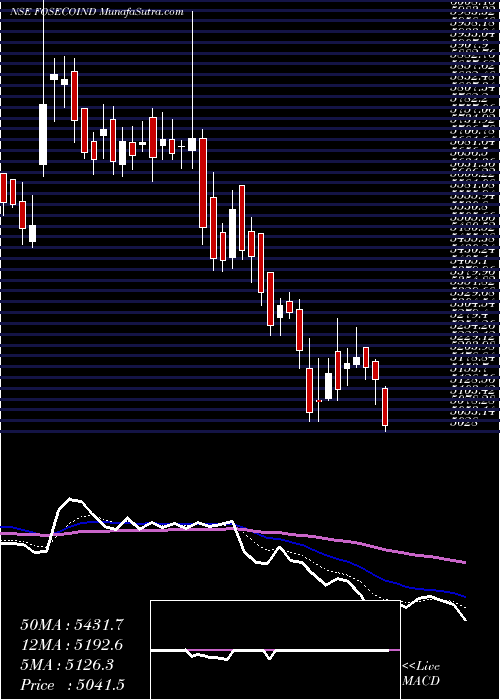This screenshot has width=500, height=700.
Task: Click the '<<Live MACD' label
Action: (421, 674)
